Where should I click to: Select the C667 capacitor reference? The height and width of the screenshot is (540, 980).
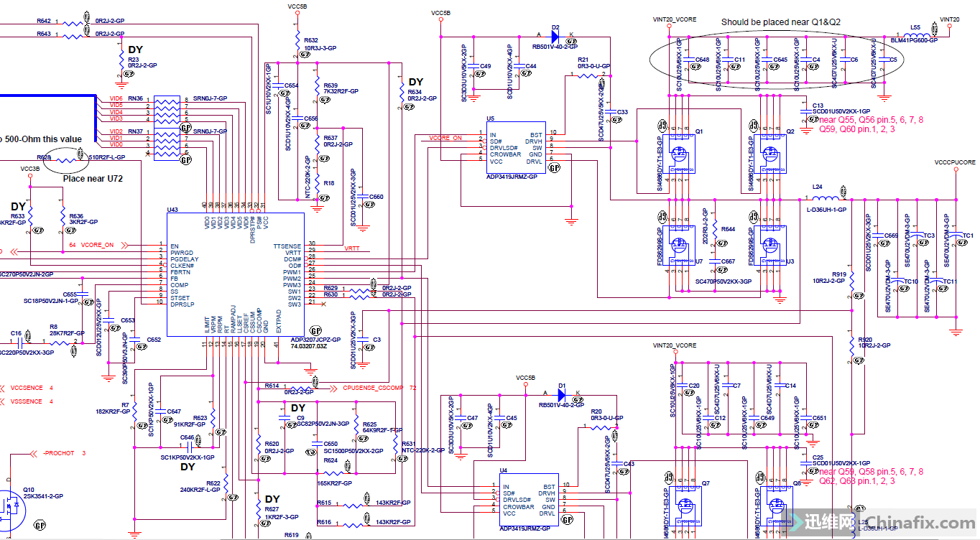point(728,261)
